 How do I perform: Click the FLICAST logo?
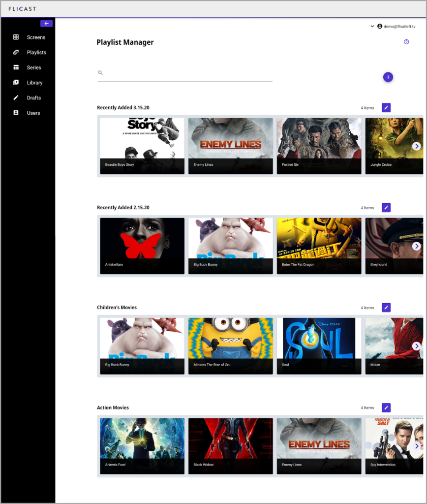(x=22, y=9)
